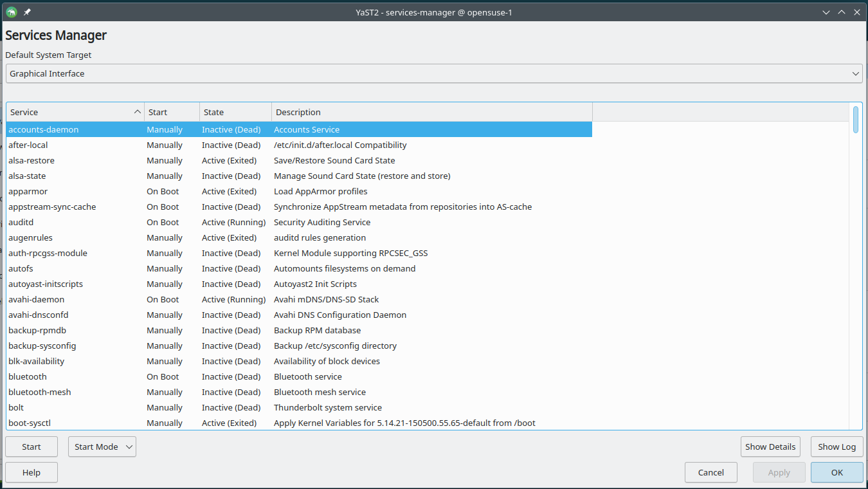This screenshot has width=868, height=489.
Task: Click the Show Log button
Action: 836,447
